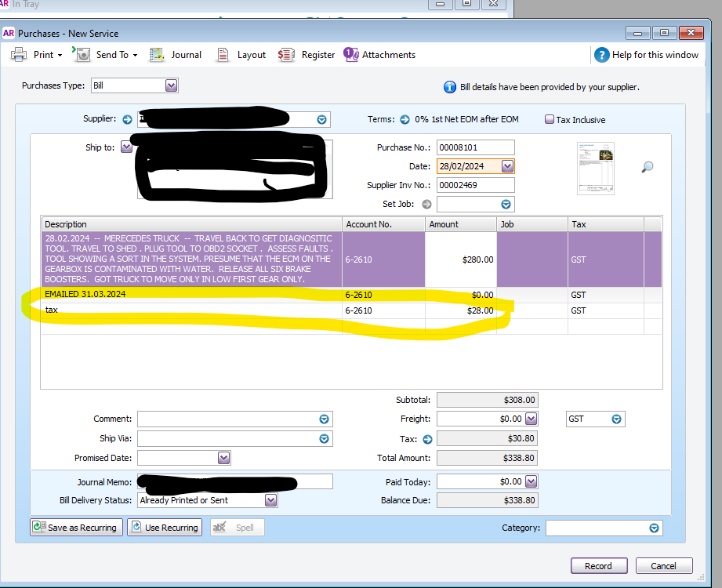Click the Print toolbar icon

20,55
